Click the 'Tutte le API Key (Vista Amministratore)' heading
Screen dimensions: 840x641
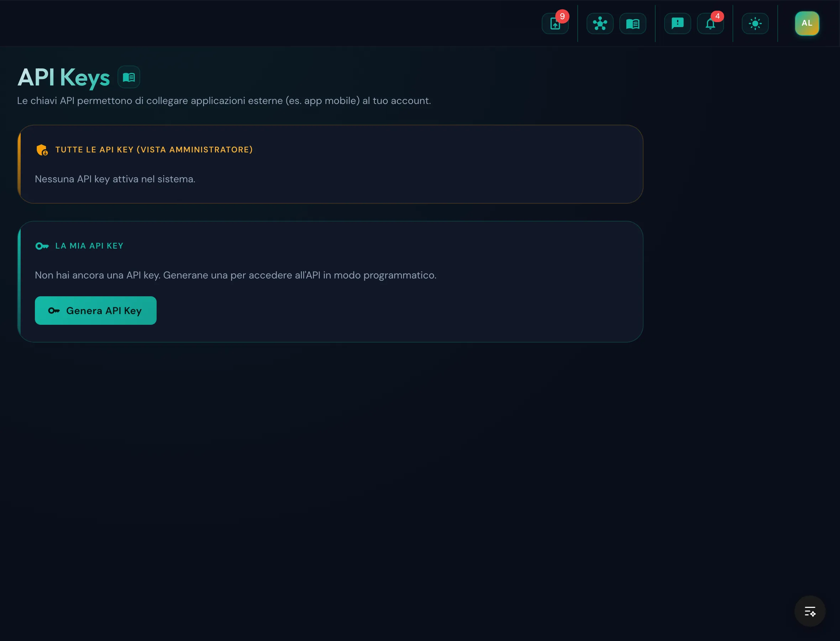pyautogui.click(x=154, y=150)
